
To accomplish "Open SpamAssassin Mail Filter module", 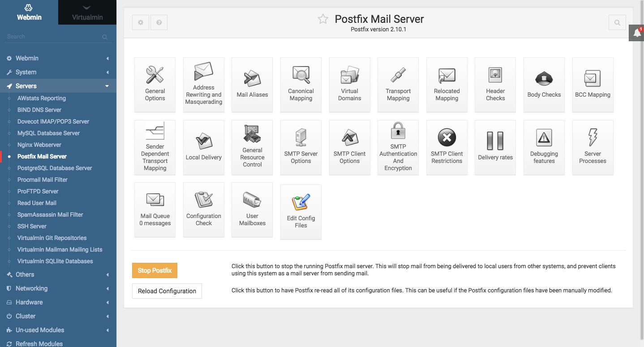I will 50,214.
